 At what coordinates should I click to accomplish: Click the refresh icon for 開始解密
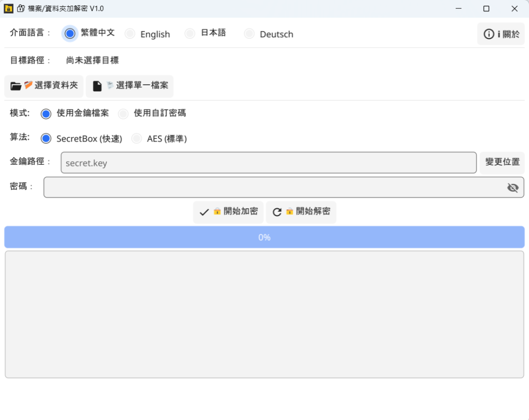[277, 212]
